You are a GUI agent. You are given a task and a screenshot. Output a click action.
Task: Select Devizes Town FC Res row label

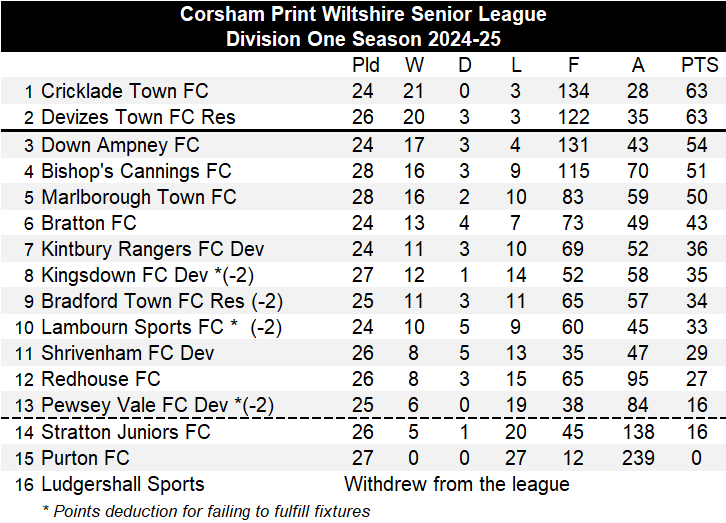138,118
